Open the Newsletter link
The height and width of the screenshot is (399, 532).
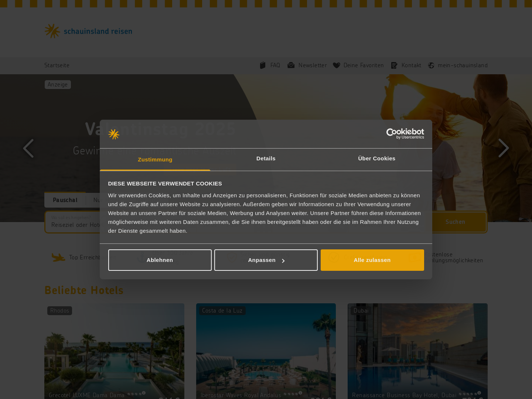(313, 65)
